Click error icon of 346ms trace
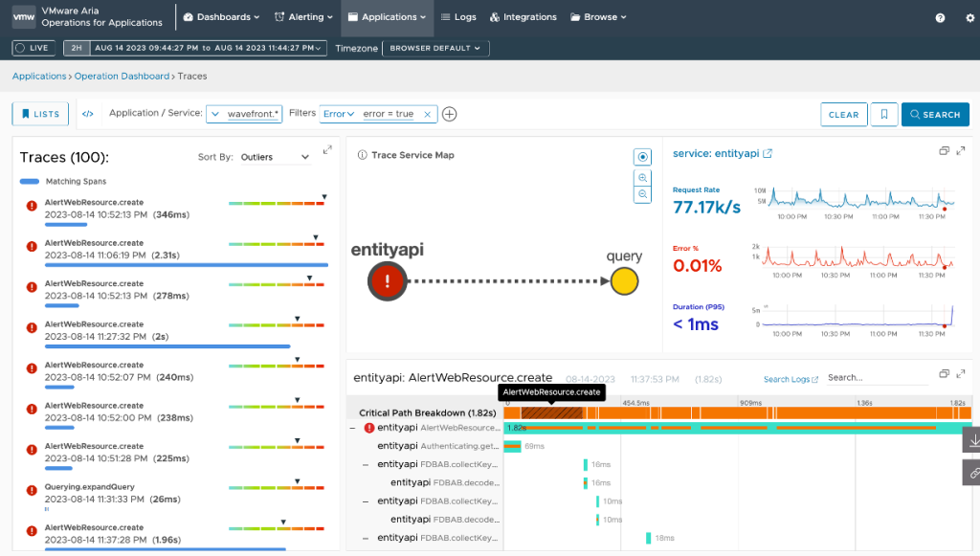 pyautogui.click(x=32, y=206)
